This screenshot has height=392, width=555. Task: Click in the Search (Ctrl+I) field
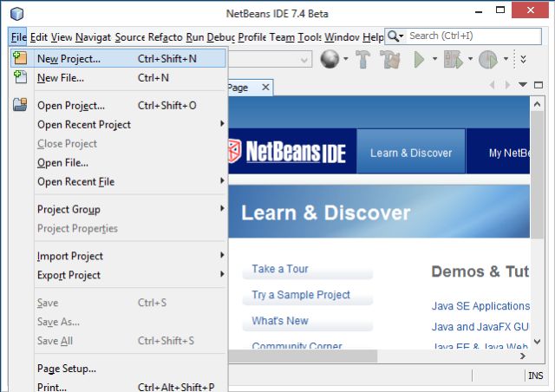tap(474, 36)
